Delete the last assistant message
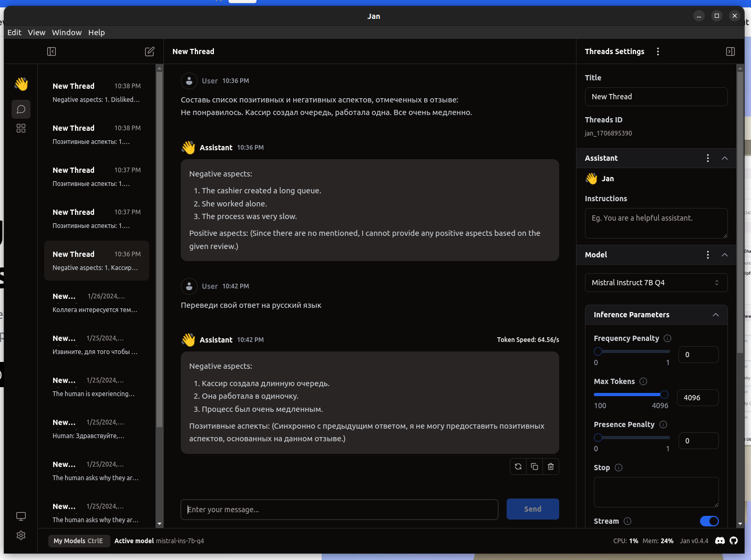751x560 pixels. pos(551,466)
